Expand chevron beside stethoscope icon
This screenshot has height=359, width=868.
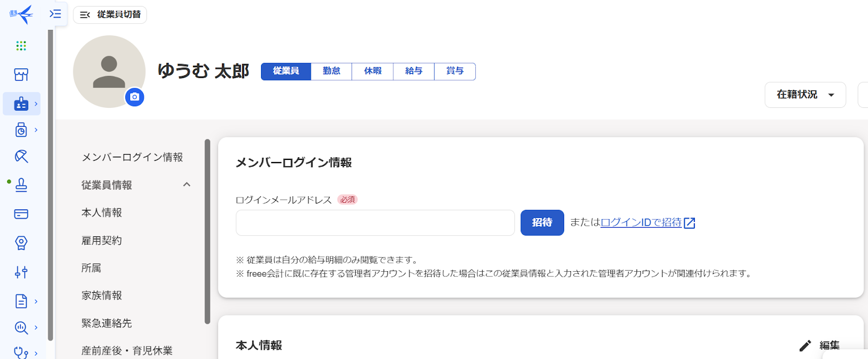point(36,353)
